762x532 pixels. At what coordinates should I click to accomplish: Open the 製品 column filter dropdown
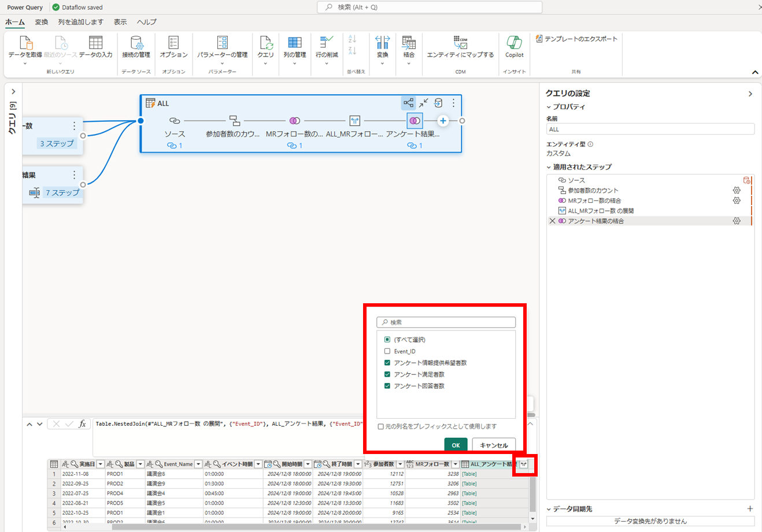140,464
